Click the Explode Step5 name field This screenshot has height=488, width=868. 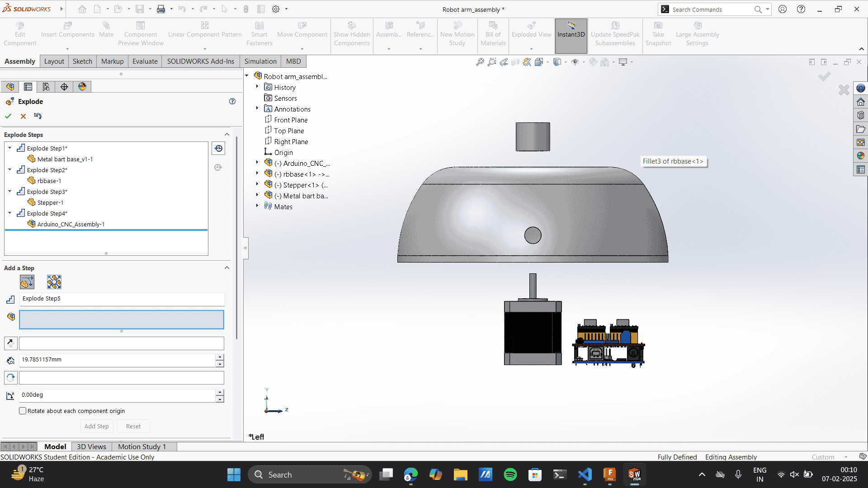coord(122,299)
